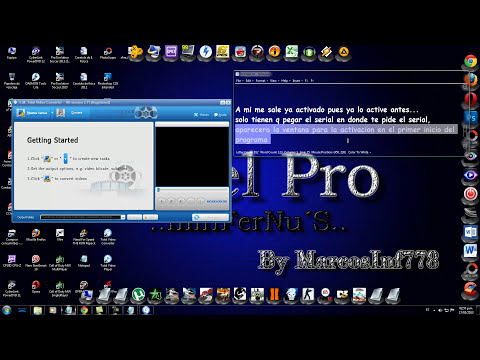Image resolution: width=480 pixels, height=360 pixels.
Task: Open Photoshop from the right dock
Action: (x=470, y=118)
